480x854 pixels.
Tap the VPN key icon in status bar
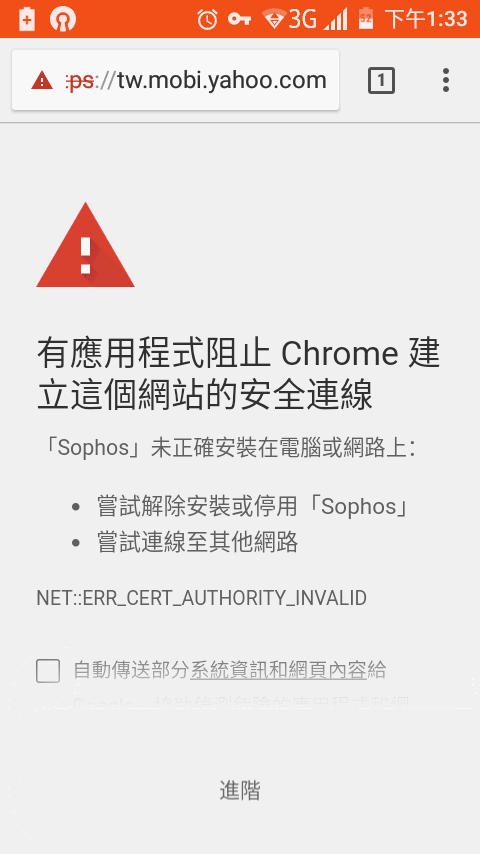point(239,20)
